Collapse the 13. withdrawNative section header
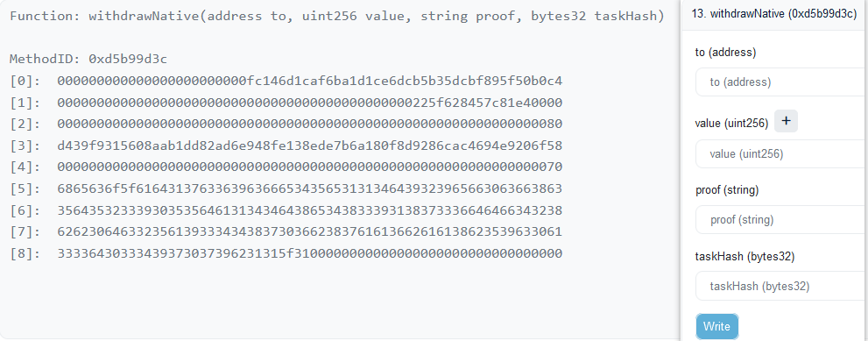868x341 pixels. [x=774, y=14]
